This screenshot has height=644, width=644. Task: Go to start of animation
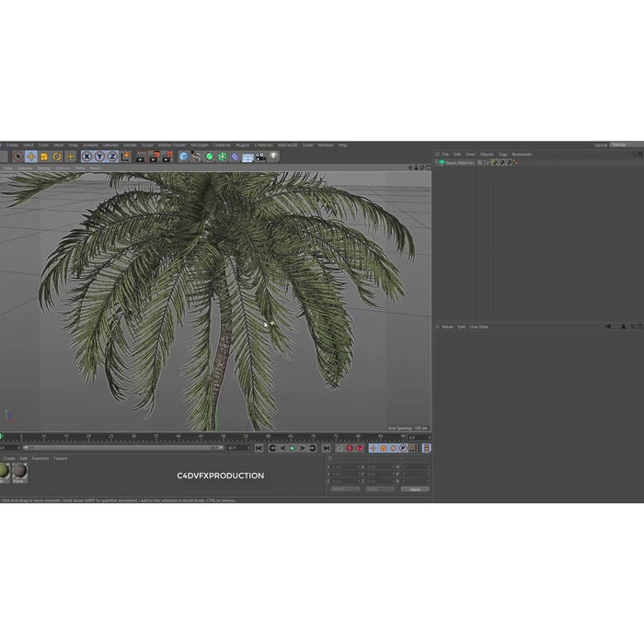tap(259, 448)
